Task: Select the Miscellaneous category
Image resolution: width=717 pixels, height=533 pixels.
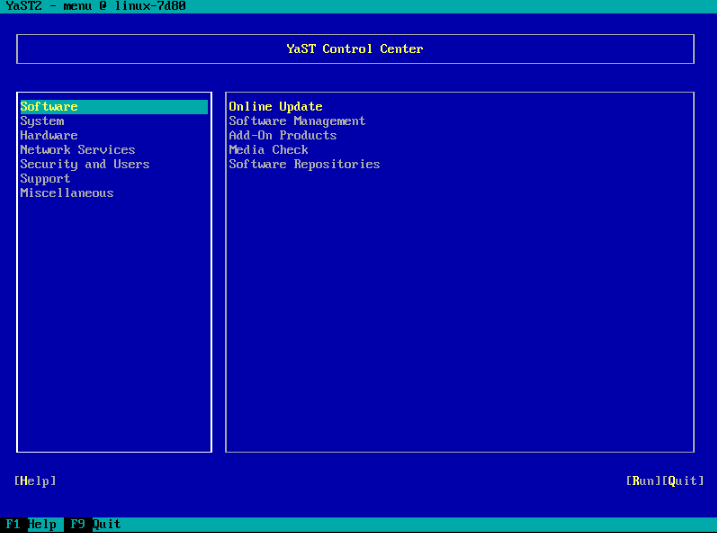Action: 67,193
